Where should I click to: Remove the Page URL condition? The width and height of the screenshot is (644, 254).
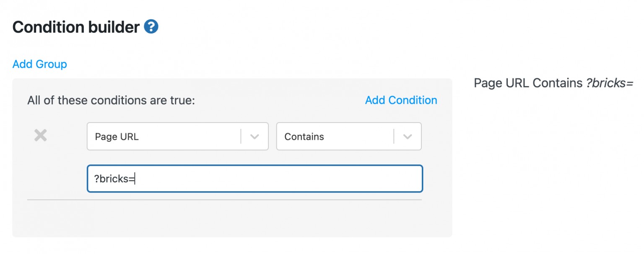[x=40, y=135]
